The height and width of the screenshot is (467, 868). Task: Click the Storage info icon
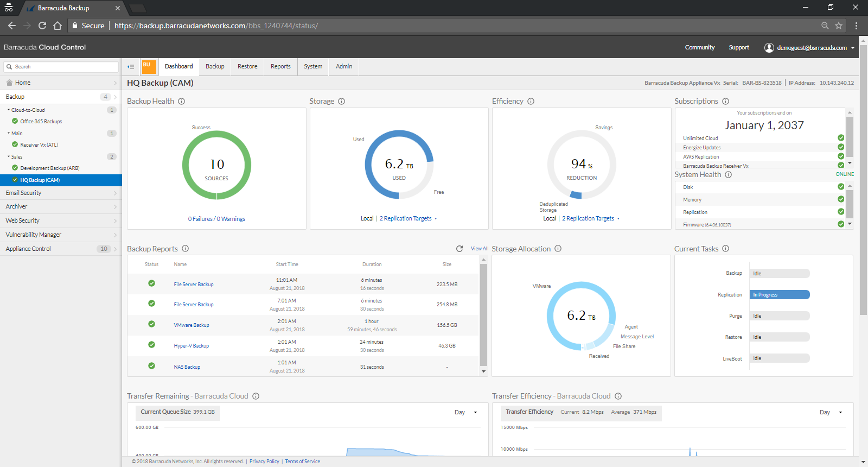(x=342, y=102)
